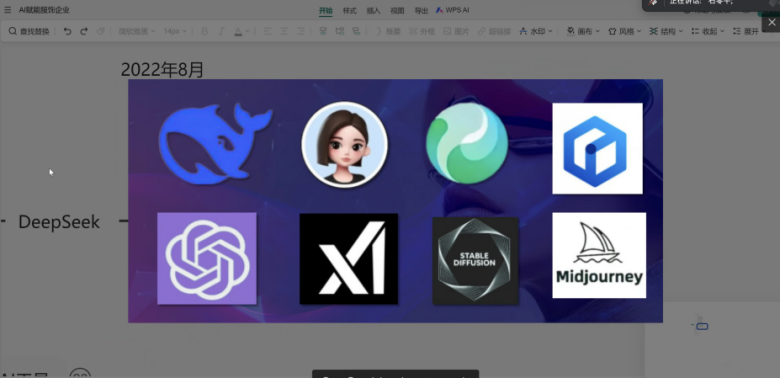Open the 水印 watermark dropdown
The image size is (780, 378).
[536, 31]
